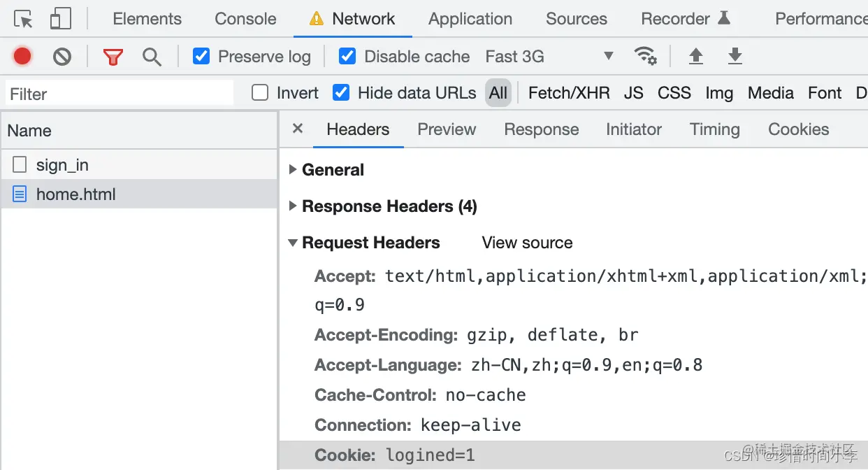Screen dimensions: 868x470
Task: Open the network search magnifier
Action: coord(152,56)
